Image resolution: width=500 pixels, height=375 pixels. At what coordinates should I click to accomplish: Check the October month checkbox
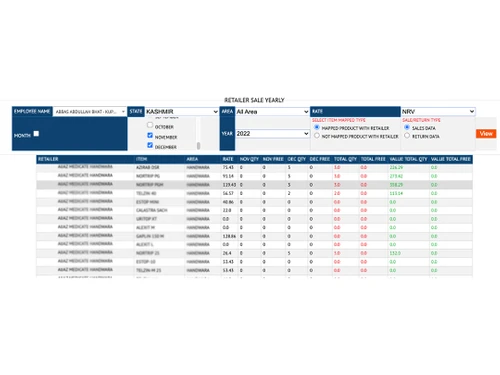click(150, 125)
